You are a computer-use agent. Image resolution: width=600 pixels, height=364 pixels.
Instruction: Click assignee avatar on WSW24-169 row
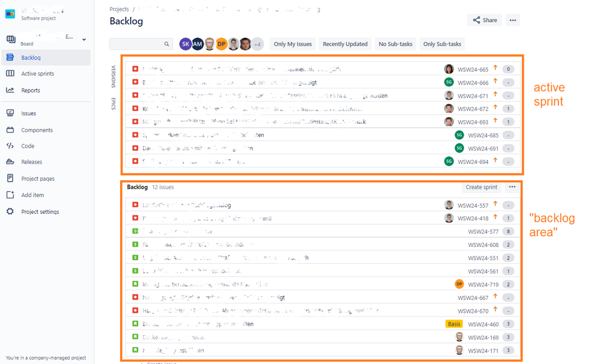coord(459,337)
